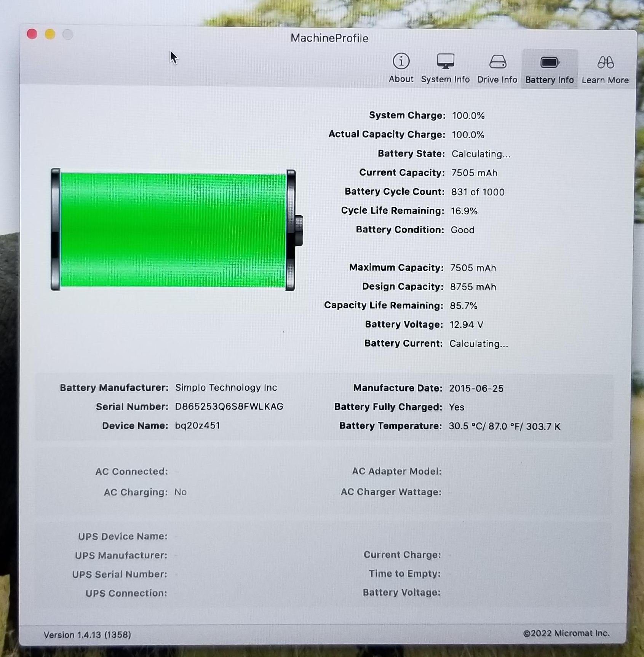Click the Micromat Inc. copyright notice

(x=566, y=633)
